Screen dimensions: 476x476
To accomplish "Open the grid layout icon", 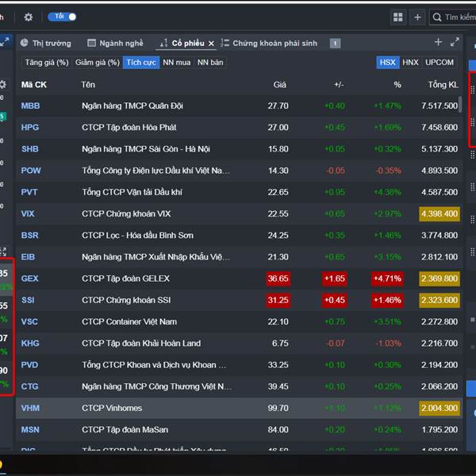I will point(398,17).
